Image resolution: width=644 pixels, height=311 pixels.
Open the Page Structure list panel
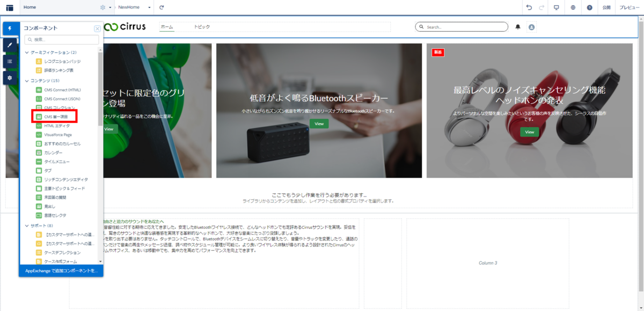tap(10, 61)
